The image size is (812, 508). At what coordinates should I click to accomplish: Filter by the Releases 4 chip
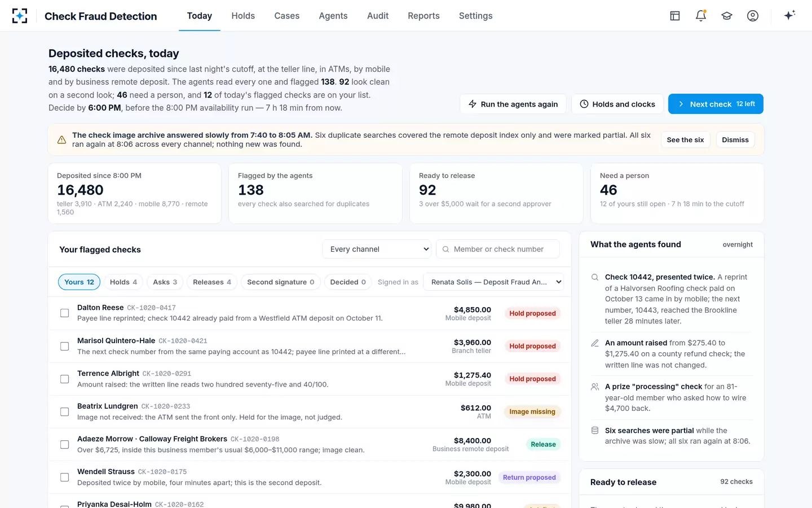point(212,282)
